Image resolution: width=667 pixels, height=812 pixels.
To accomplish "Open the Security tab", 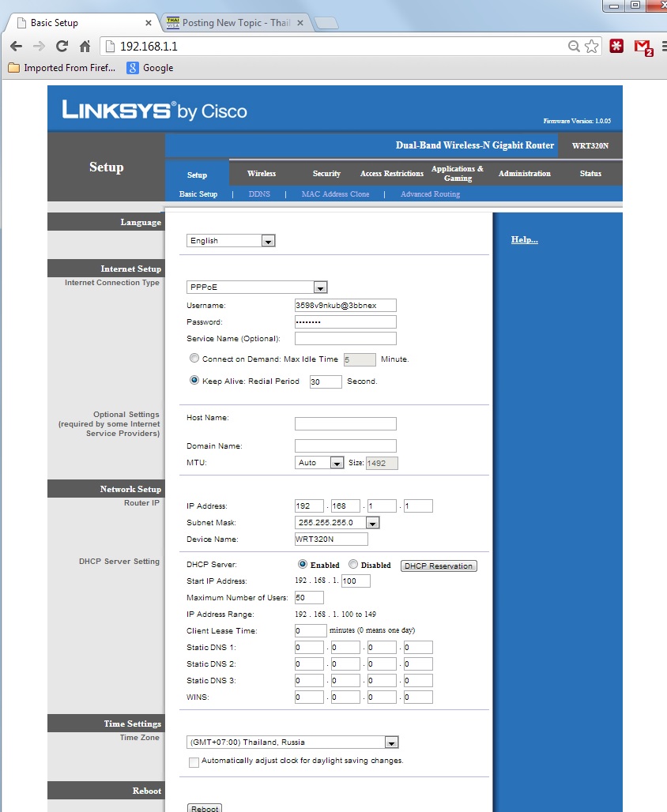I will 326,174.
